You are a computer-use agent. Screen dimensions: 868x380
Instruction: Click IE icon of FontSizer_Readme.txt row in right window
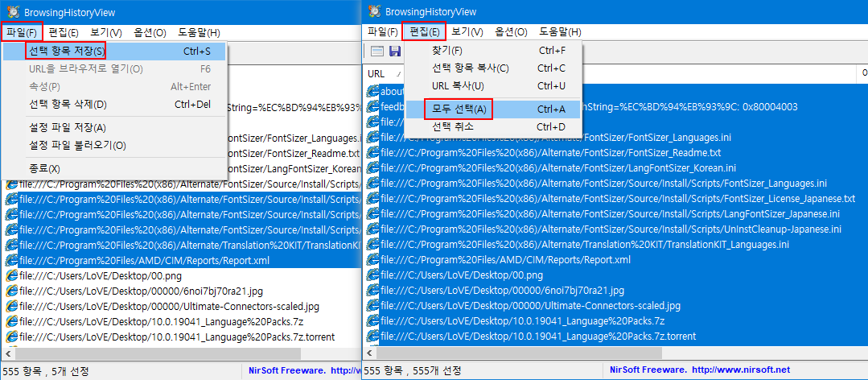click(x=373, y=152)
